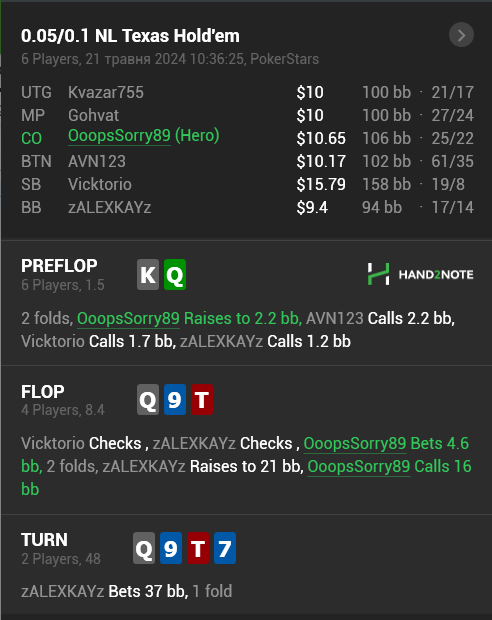This screenshot has width=492, height=620.
Task: Click SB player Vicktorio stats 19/8
Action: 448,185
